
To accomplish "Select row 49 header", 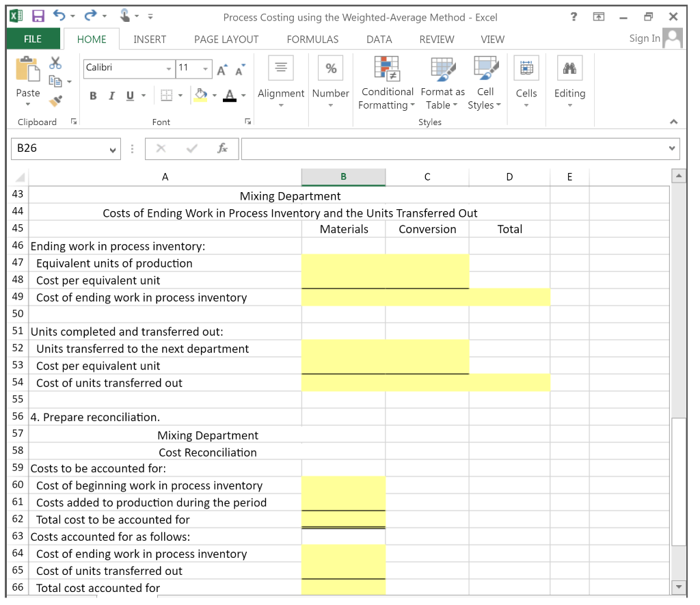I will click(x=18, y=297).
